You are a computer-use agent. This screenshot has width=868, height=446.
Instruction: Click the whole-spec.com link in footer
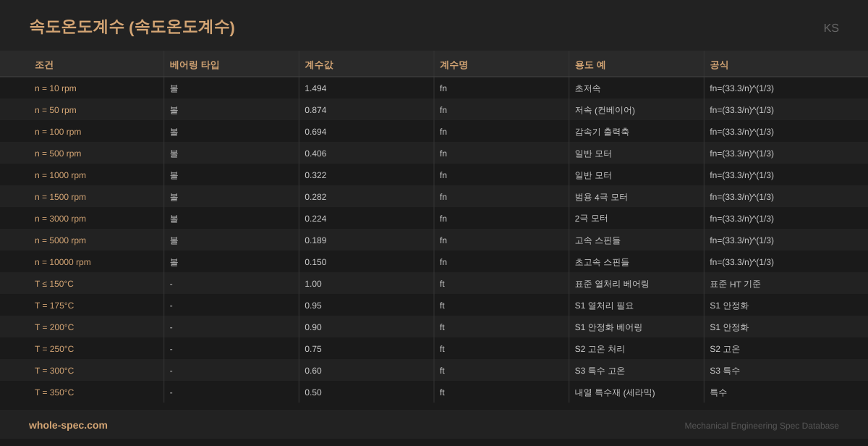click(68, 425)
